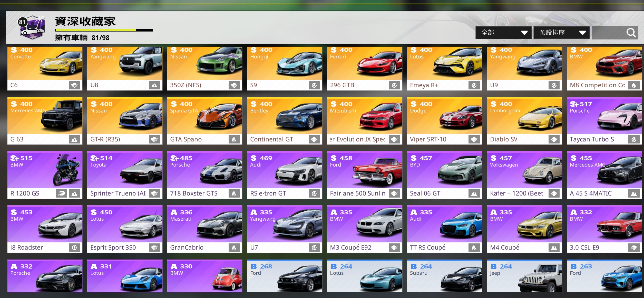The width and height of the screenshot is (644, 298).
Task: Click the mountain offroad icon on Yangwang U8
Action: click(154, 85)
